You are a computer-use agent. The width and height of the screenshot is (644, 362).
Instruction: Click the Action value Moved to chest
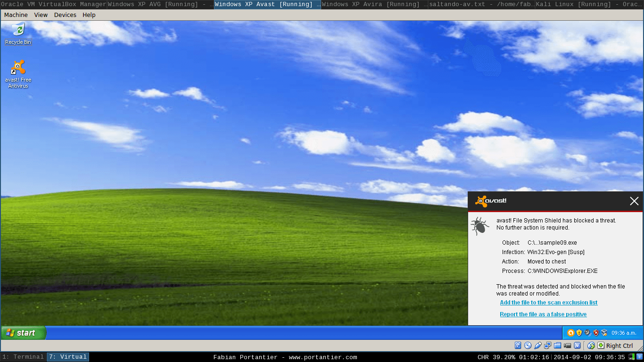click(x=547, y=262)
